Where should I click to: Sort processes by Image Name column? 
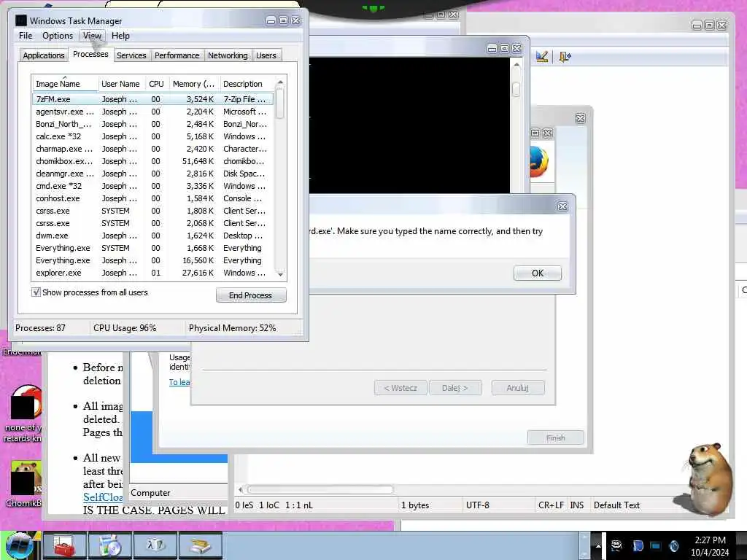point(65,84)
